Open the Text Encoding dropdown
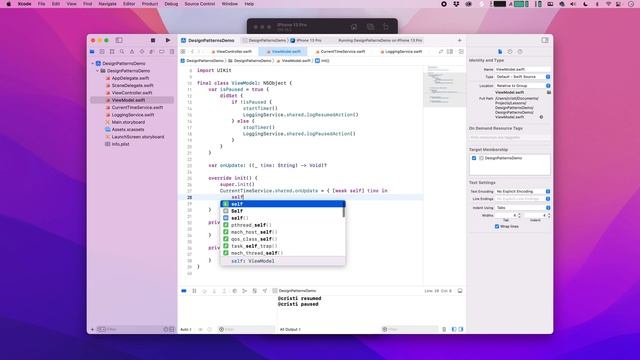The height and width of the screenshot is (360, 640). [523, 191]
